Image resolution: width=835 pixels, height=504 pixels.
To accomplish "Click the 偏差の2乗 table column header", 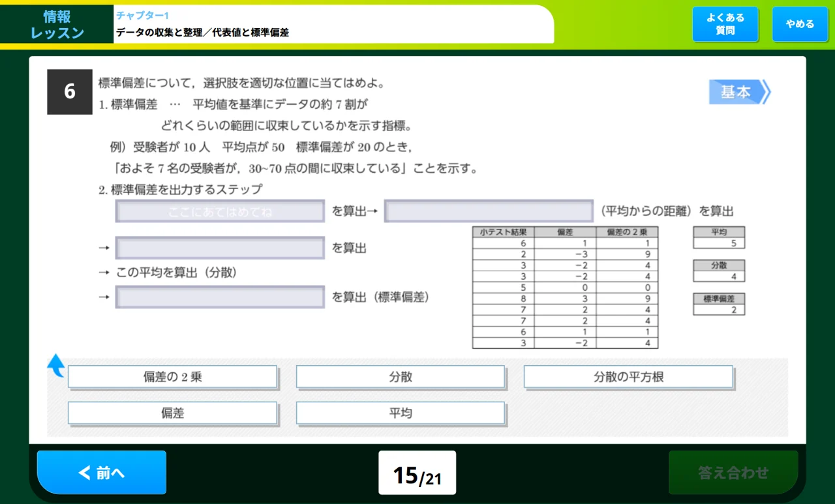I will (x=627, y=231).
